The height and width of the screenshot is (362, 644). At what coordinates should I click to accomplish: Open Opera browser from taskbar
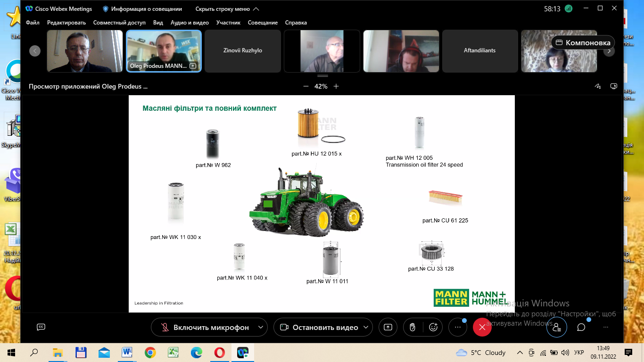[x=219, y=352]
